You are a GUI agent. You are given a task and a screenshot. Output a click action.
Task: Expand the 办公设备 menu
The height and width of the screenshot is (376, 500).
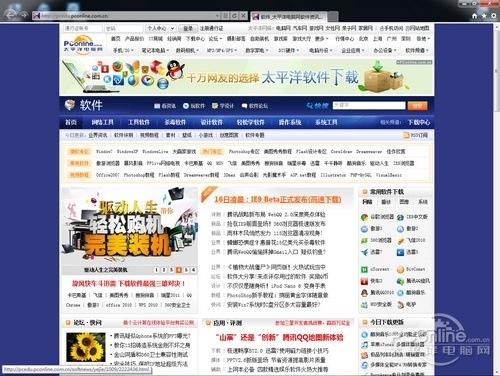click(x=385, y=50)
